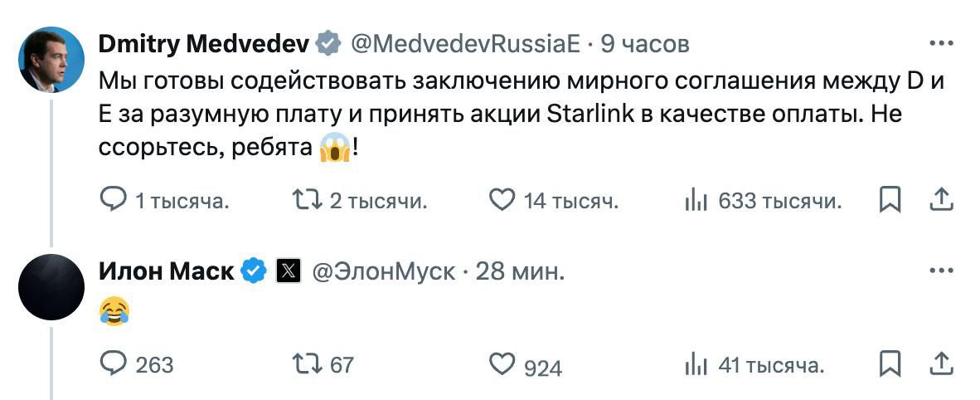Click the @ЭлонМуск handle link

coord(383,271)
